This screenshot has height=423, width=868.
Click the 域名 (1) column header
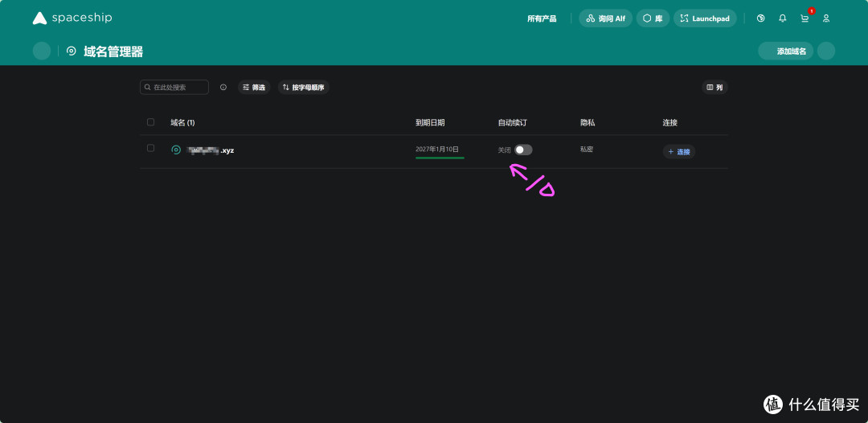(182, 122)
